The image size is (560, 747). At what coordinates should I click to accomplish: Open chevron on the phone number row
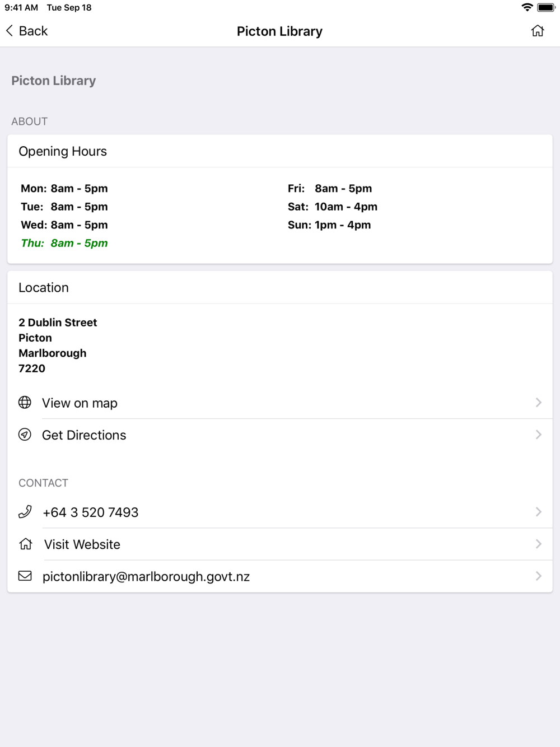(x=539, y=512)
